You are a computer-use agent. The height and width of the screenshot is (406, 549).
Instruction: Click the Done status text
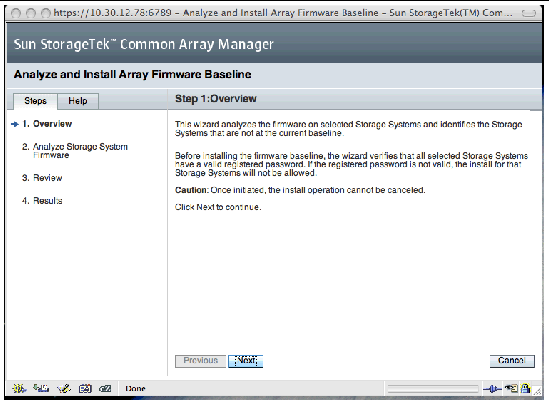point(135,389)
